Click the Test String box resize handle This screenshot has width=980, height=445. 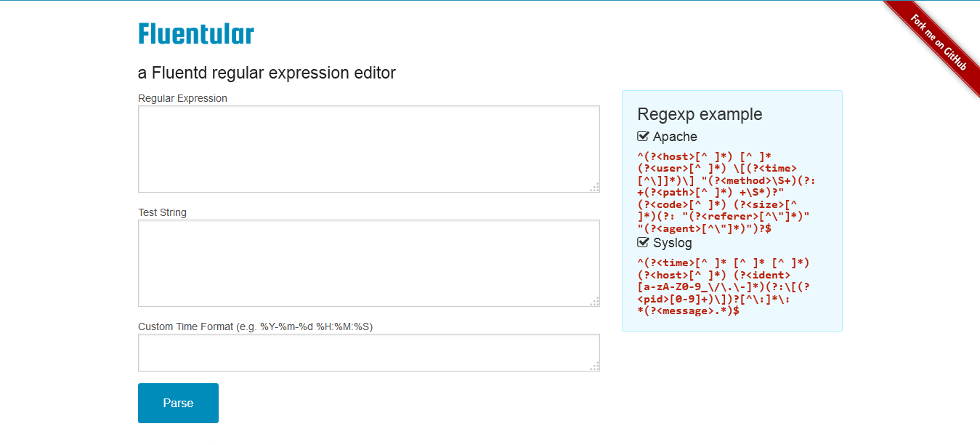pyautogui.click(x=595, y=302)
